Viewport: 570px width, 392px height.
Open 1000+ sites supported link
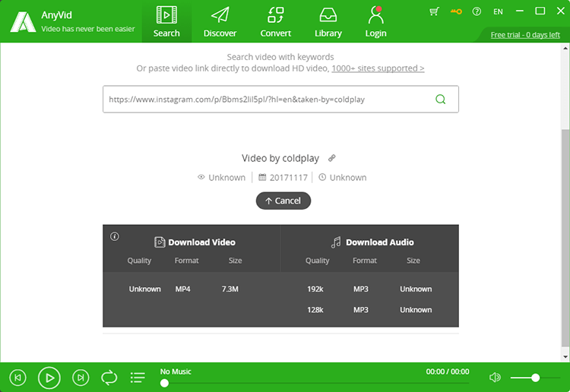click(x=378, y=68)
